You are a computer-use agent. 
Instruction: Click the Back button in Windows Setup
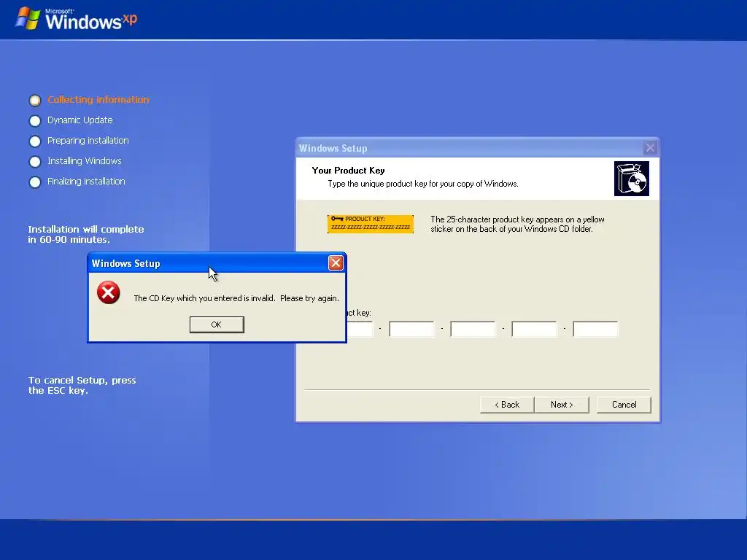coord(507,405)
